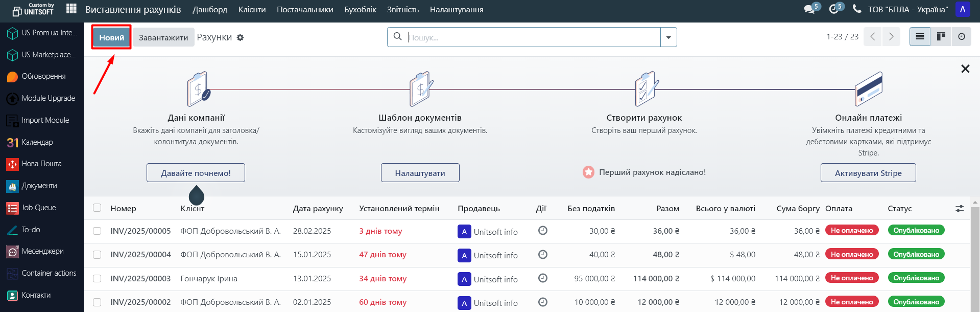This screenshot has height=312, width=980.
Task: Switch to activity view
Action: coord(962,37)
